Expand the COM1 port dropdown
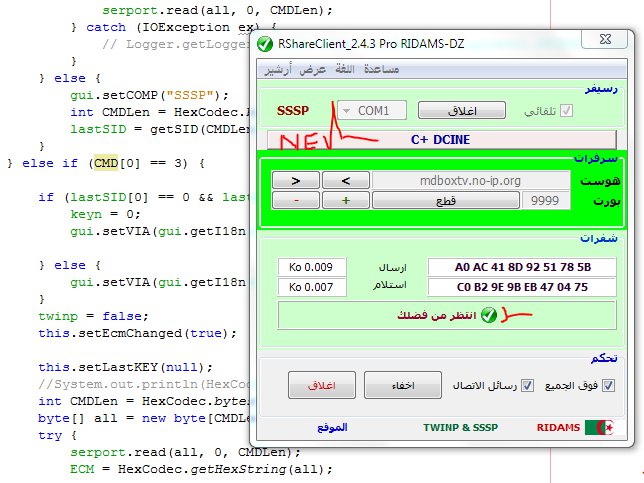Image resolution: width=644 pixels, height=483 pixels. [372, 110]
